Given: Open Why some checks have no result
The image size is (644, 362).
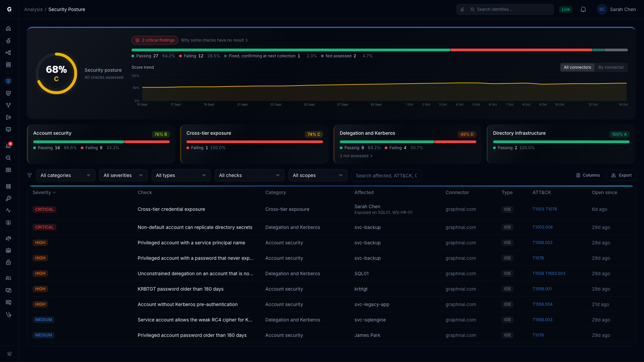Looking at the screenshot, I should (214, 40).
